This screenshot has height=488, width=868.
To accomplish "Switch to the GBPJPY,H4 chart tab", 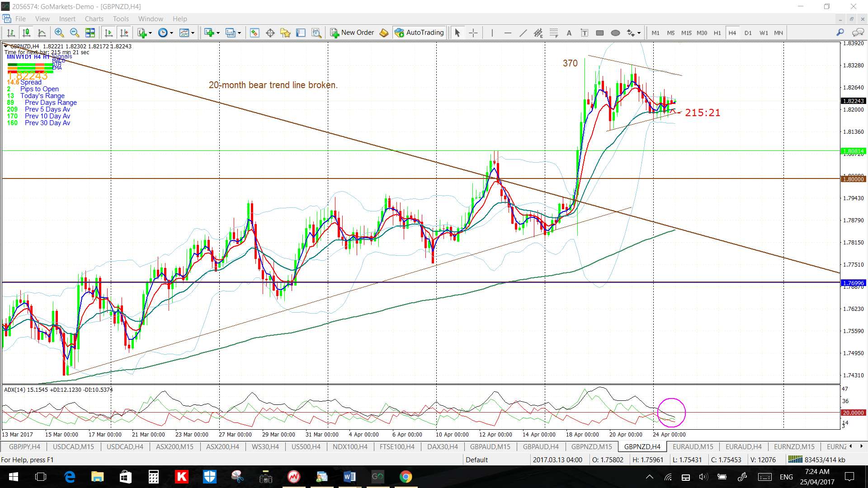I will pyautogui.click(x=24, y=446).
